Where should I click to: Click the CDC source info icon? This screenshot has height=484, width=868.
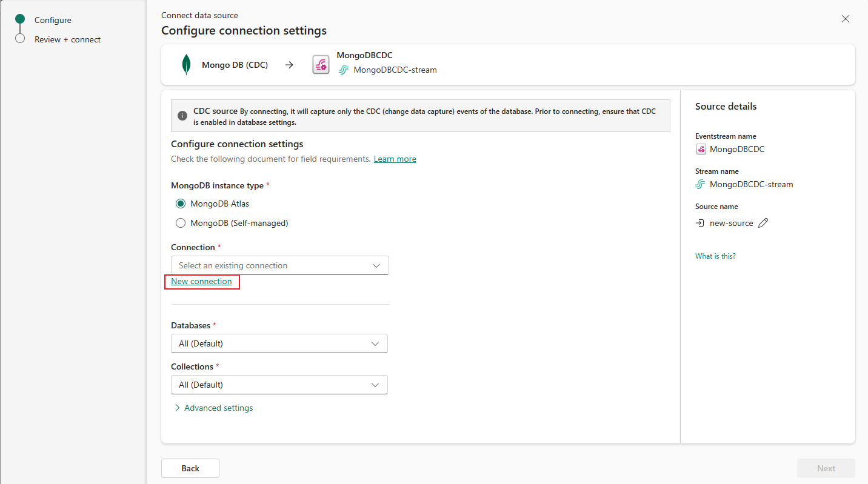(182, 116)
